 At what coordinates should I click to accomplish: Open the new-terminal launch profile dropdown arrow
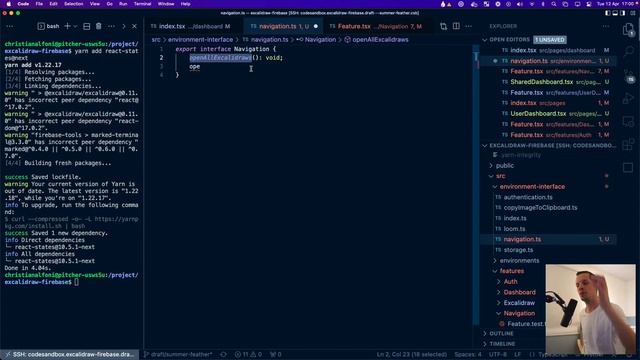(x=75, y=26)
